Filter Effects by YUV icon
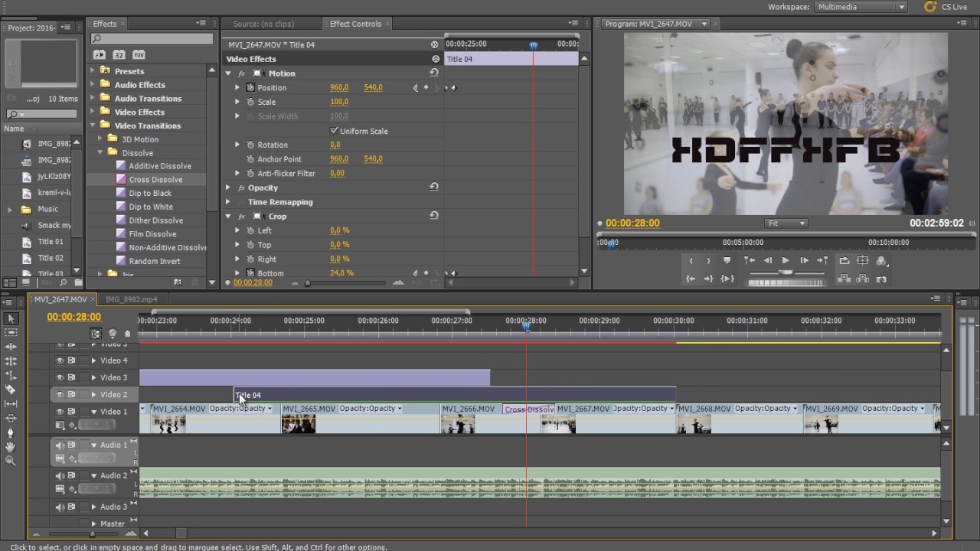 coord(139,55)
